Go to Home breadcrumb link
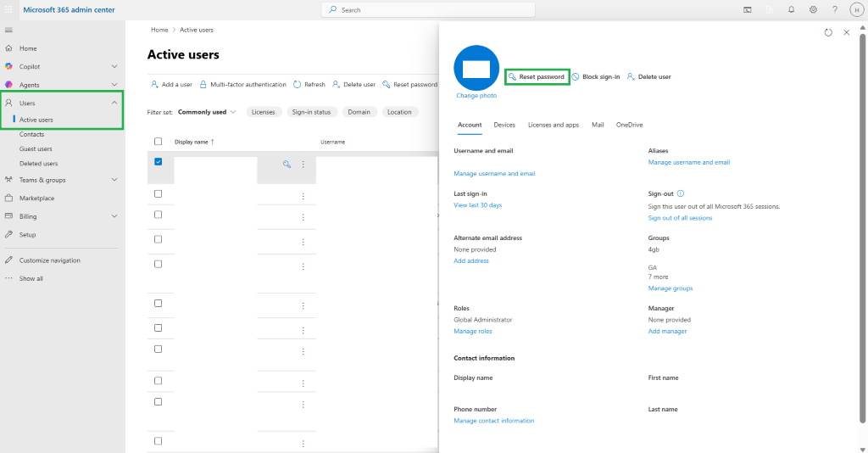The height and width of the screenshot is (453, 868). (159, 30)
